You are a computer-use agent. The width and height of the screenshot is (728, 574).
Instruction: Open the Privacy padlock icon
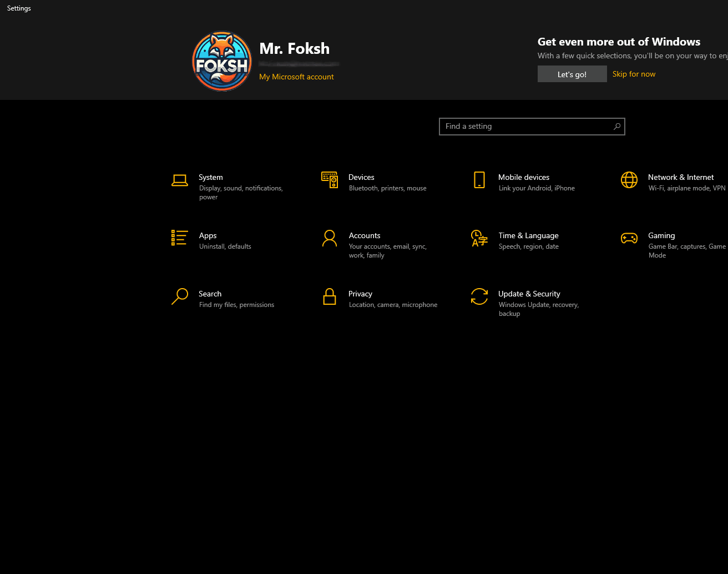tap(330, 296)
